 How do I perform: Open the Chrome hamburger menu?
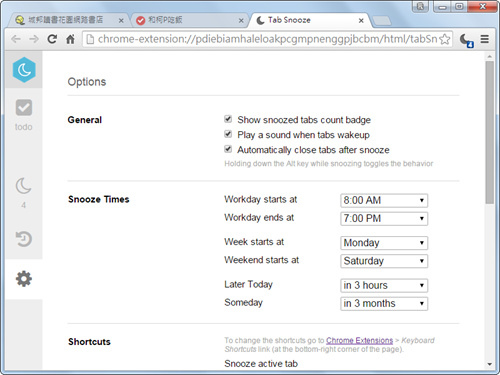point(485,39)
